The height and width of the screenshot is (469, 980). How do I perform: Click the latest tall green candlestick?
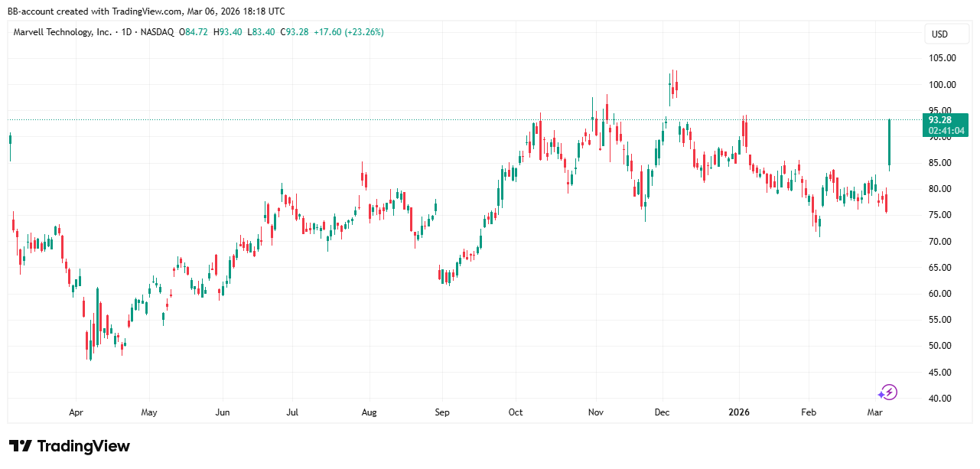point(889,142)
